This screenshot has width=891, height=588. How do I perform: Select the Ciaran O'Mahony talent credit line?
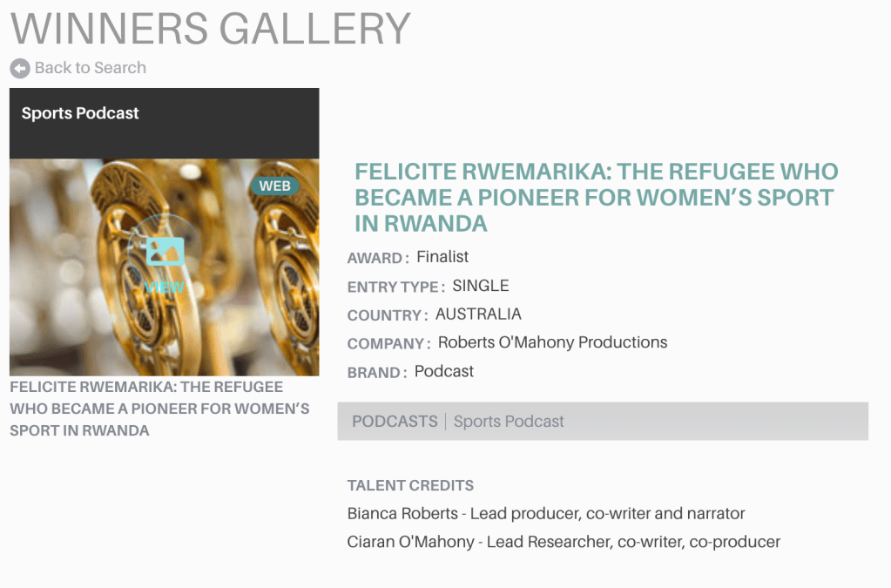(x=564, y=542)
